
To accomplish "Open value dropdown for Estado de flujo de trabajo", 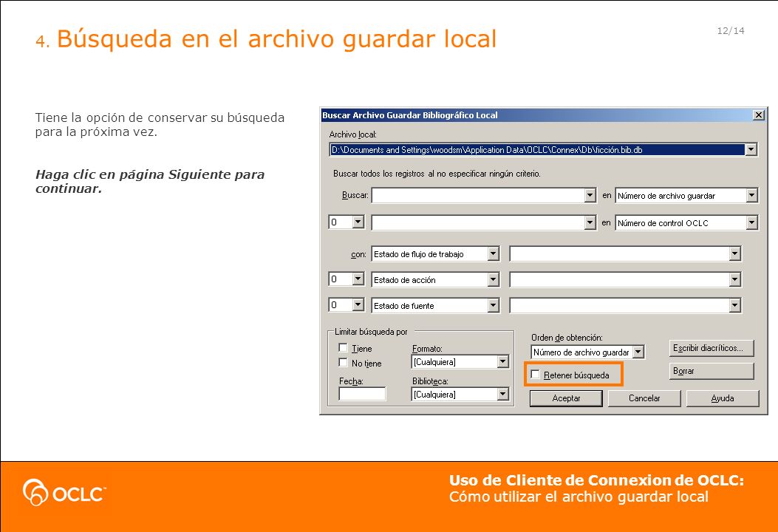I will [735, 254].
